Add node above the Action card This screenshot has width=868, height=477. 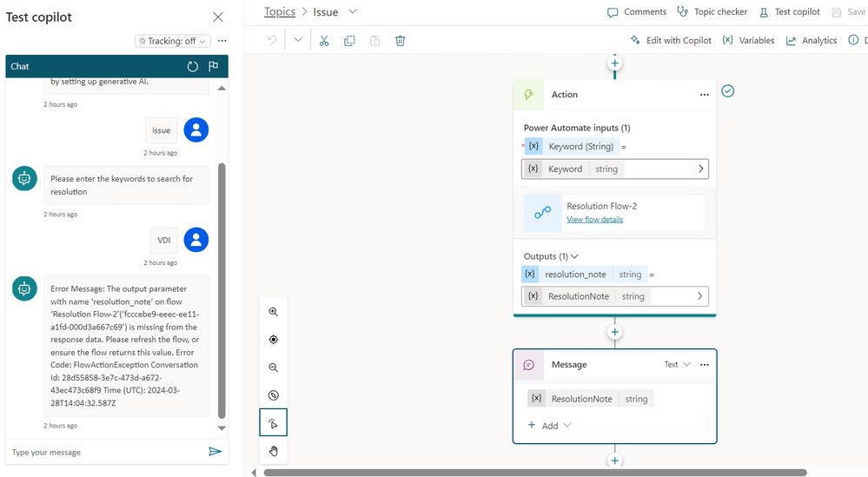click(614, 63)
